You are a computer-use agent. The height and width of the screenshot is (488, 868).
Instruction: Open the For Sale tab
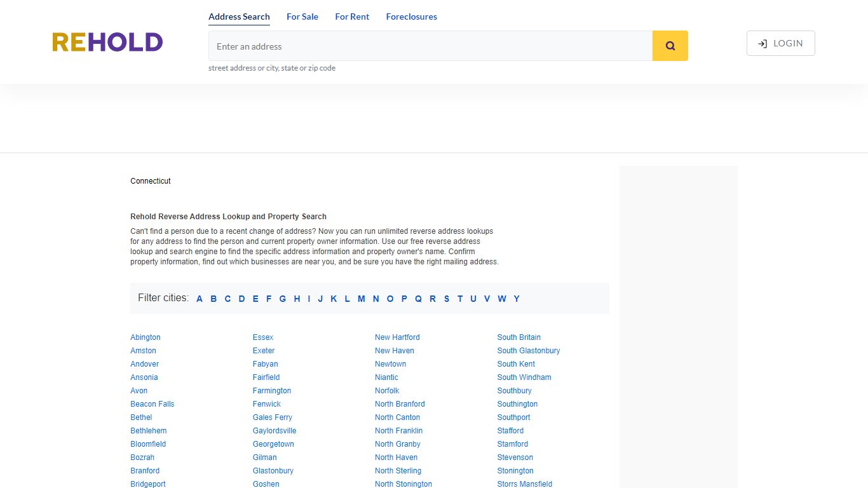click(302, 17)
